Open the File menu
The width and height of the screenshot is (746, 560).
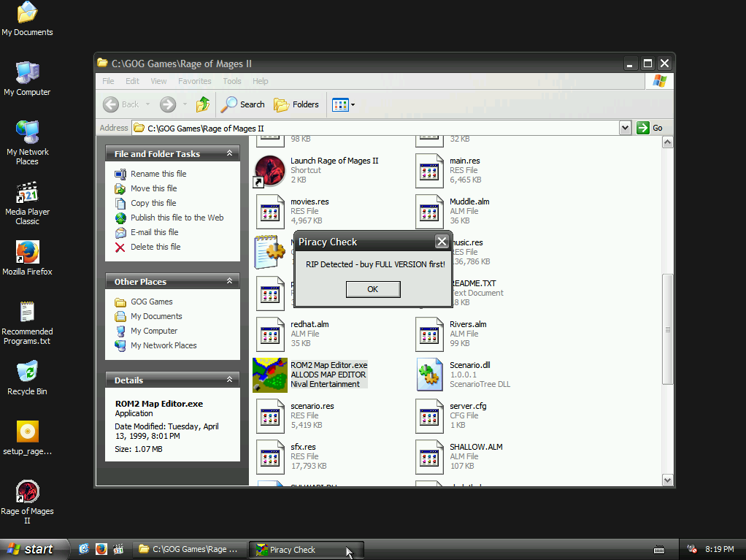(108, 81)
